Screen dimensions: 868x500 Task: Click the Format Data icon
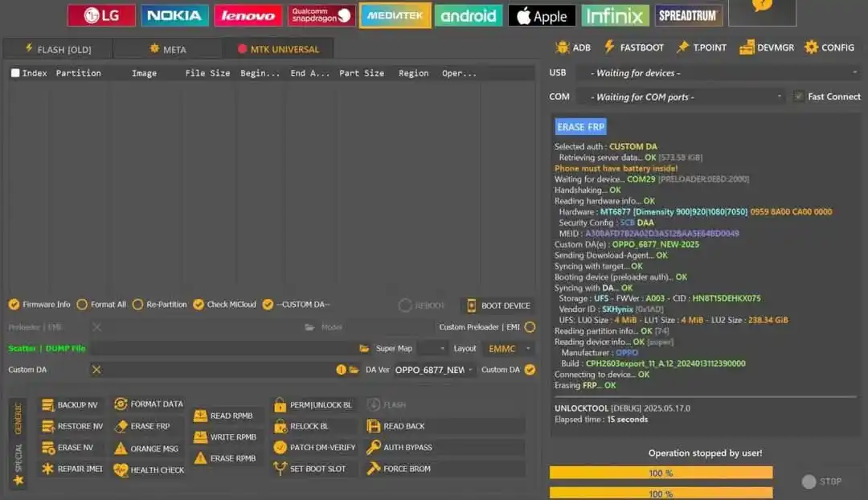click(121, 404)
